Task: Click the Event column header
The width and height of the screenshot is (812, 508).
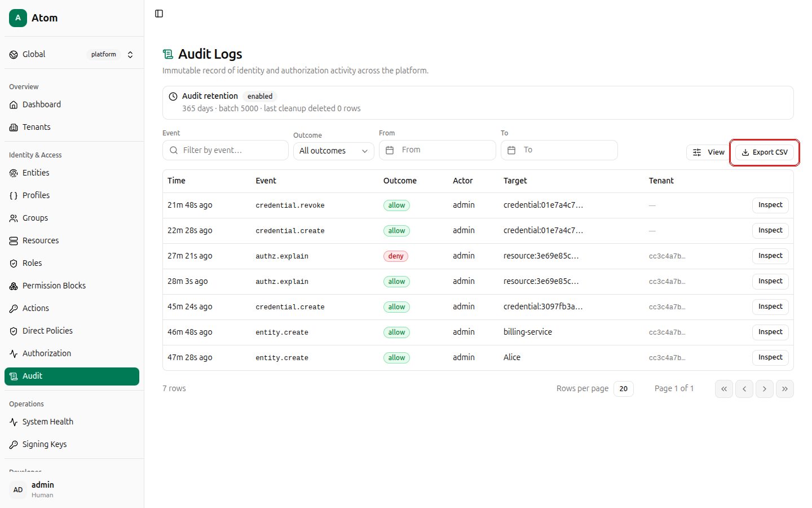Action: (266, 181)
